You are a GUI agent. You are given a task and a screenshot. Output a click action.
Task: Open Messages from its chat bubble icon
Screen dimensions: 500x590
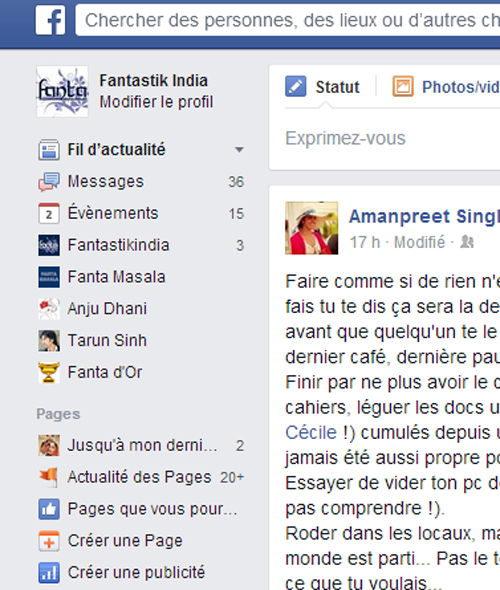tap(49, 182)
